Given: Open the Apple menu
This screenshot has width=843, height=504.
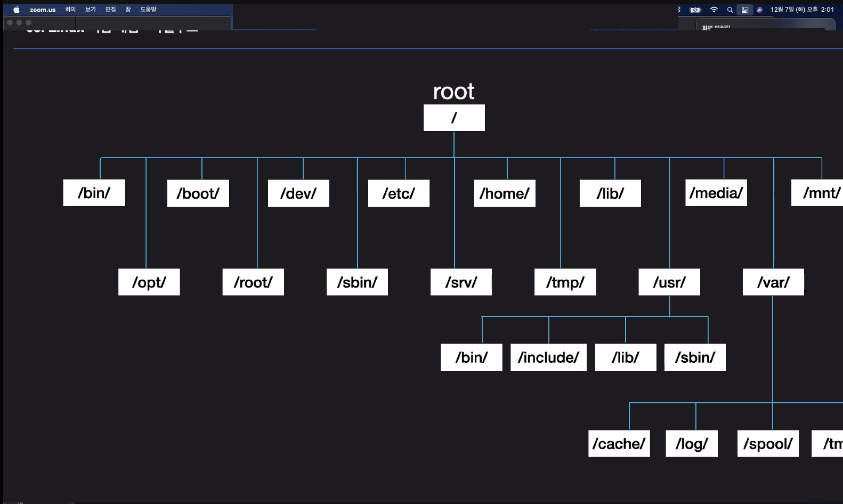Looking at the screenshot, I should pyautogui.click(x=17, y=10).
